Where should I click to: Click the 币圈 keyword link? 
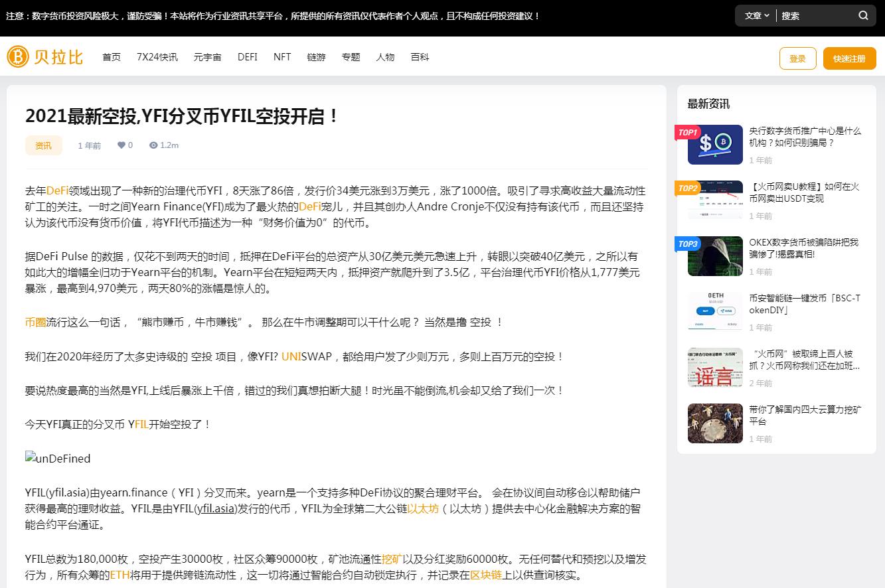(x=36, y=323)
